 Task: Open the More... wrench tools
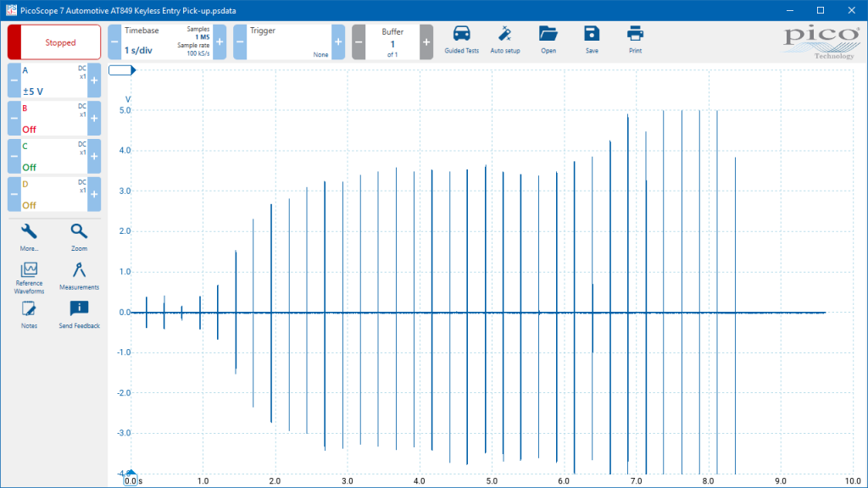29,237
